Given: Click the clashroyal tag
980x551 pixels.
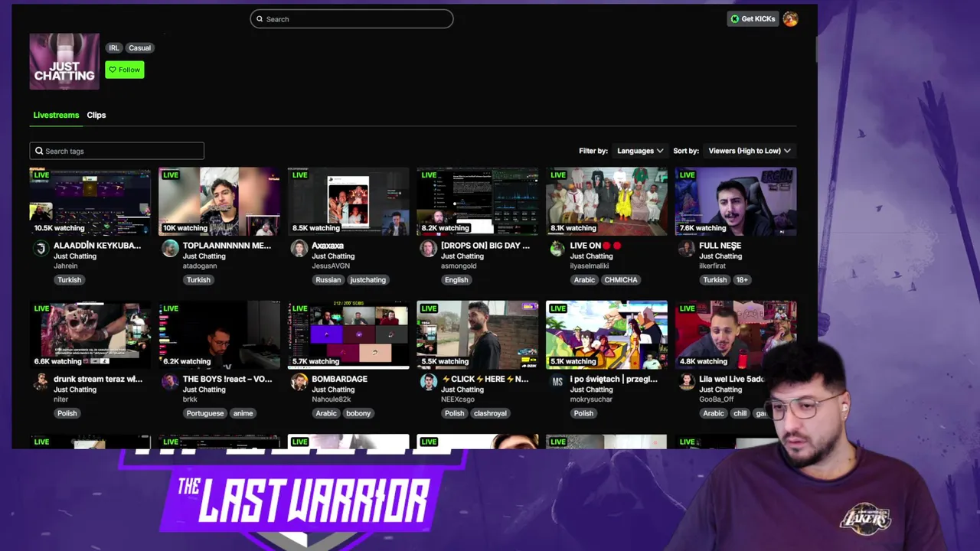Looking at the screenshot, I should coord(490,413).
